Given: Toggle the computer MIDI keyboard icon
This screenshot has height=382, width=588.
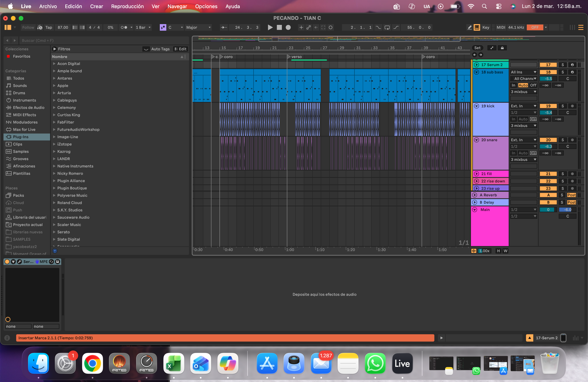Looking at the screenshot, I should point(477,27).
